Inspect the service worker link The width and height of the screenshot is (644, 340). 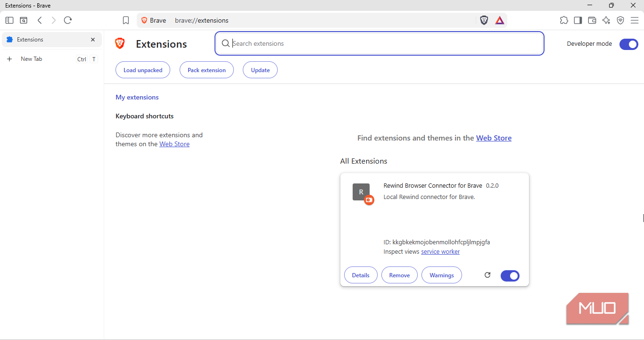tap(440, 252)
